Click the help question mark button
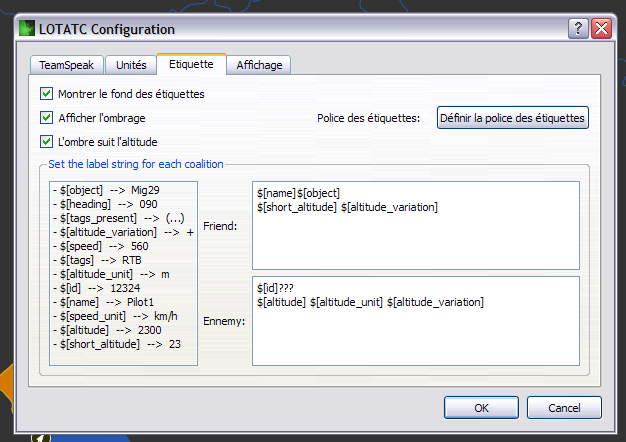626x442 pixels. coord(579,29)
